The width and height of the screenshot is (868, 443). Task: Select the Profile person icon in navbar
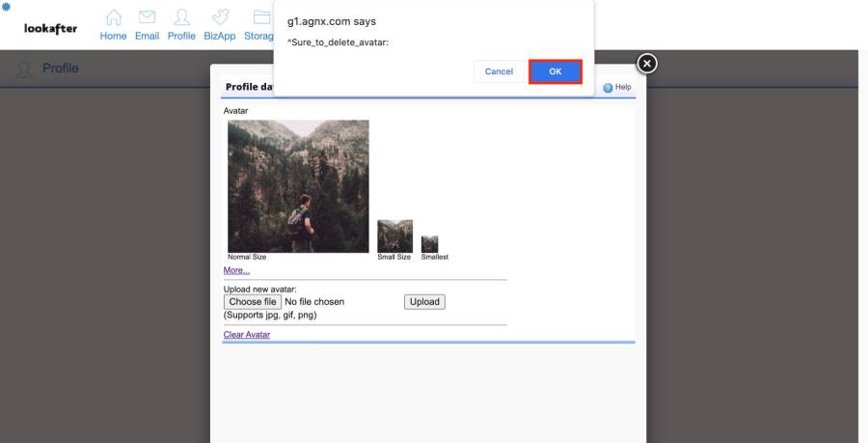click(x=180, y=18)
